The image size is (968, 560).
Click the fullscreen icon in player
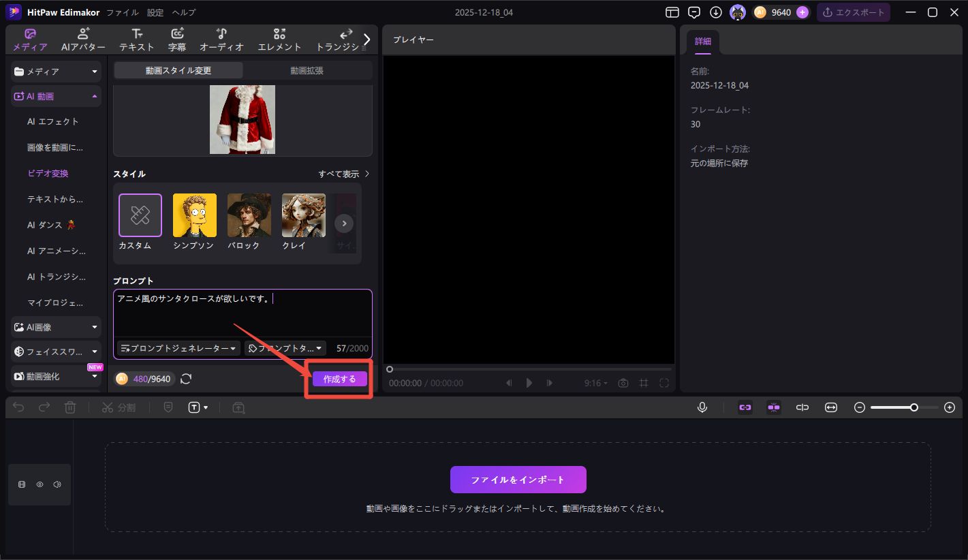[x=664, y=383]
